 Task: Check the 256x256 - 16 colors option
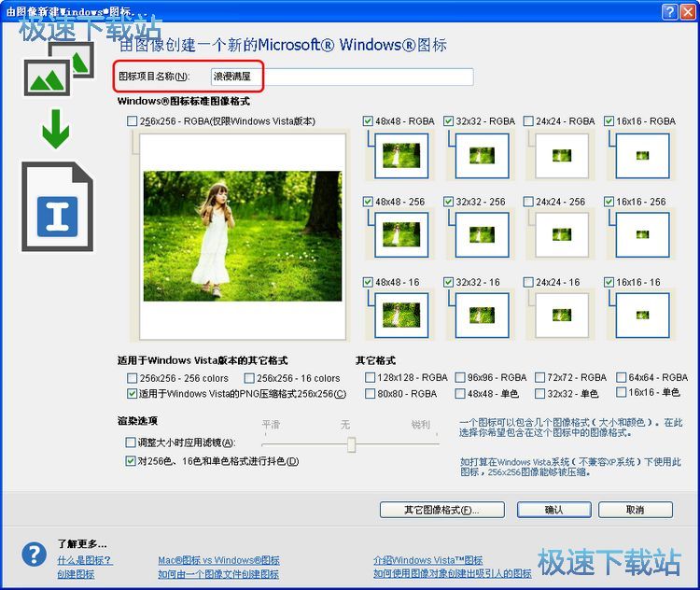point(249,378)
